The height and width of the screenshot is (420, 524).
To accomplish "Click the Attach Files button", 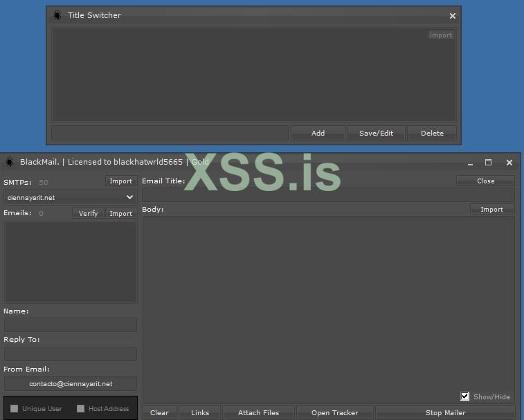I will [258, 412].
